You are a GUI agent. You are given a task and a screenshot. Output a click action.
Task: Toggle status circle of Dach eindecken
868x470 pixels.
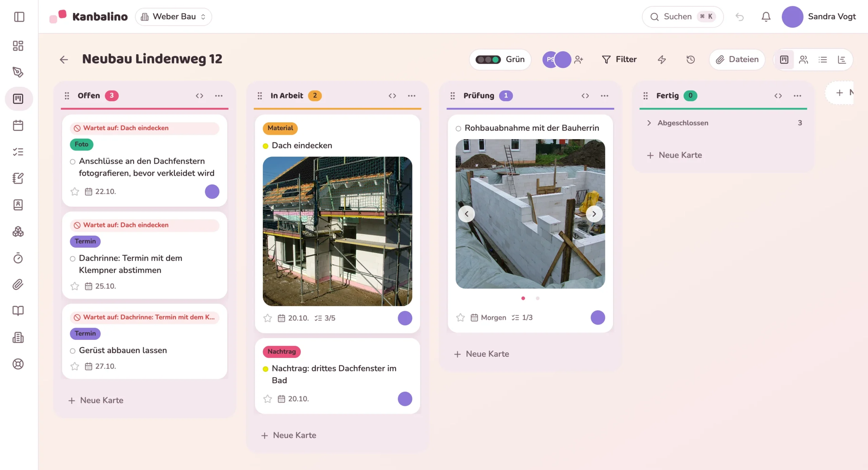[x=265, y=146]
